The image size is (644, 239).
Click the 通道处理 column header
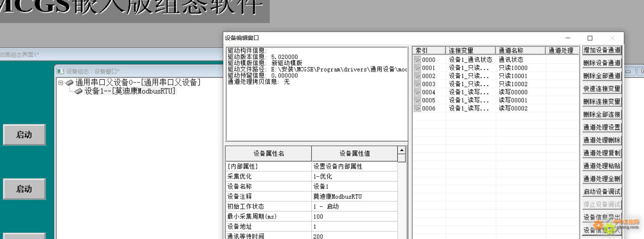pyautogui.click(x=562, y=50)
